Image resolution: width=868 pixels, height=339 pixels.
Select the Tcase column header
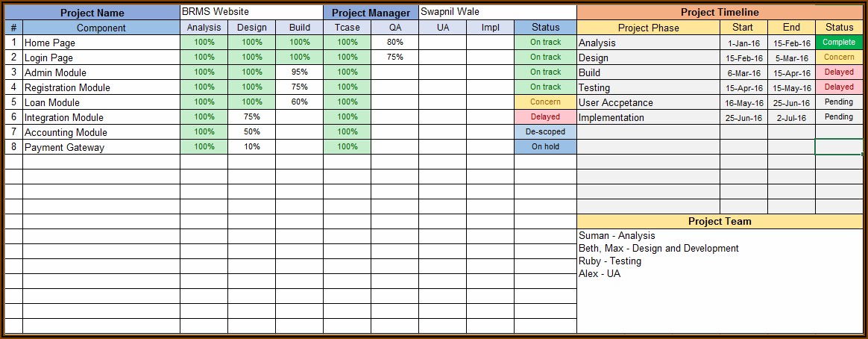(347, 28)
